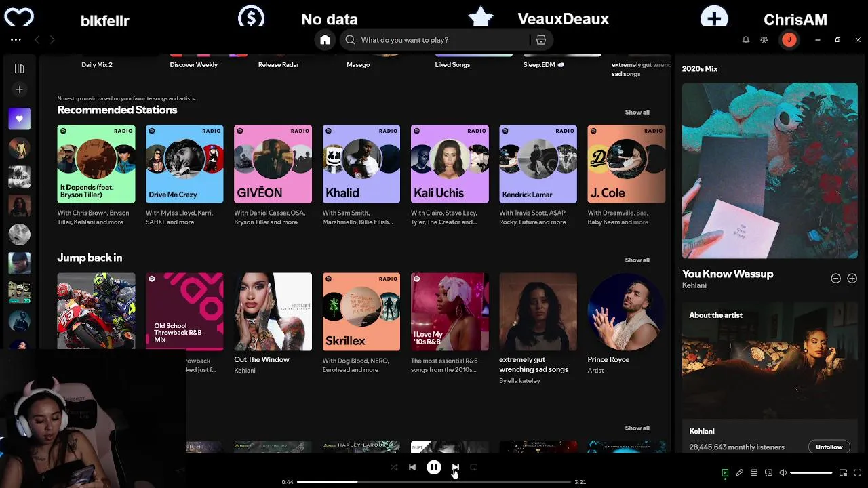Screen dimensions: 868x488
Task: Go back with the left arrow
Action: tap(37, 40)
